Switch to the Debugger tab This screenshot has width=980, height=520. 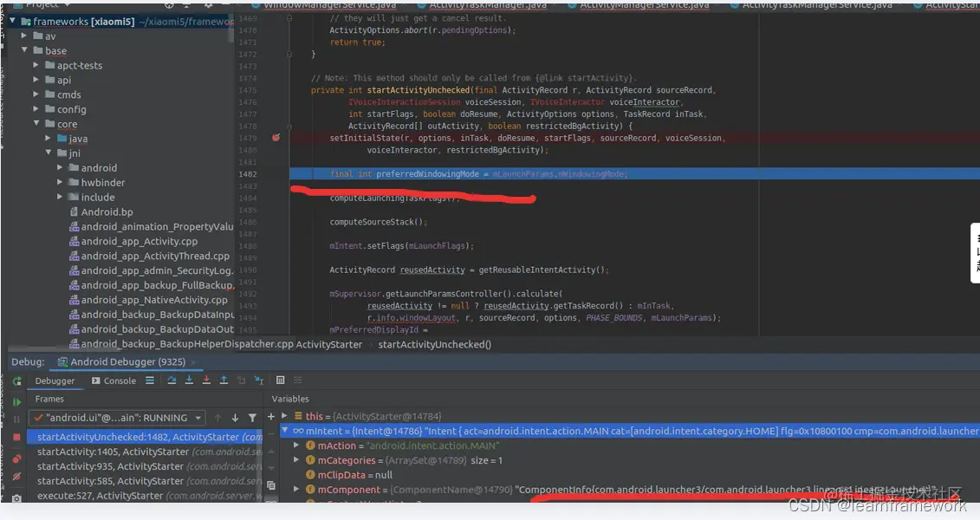coord(55,380)
